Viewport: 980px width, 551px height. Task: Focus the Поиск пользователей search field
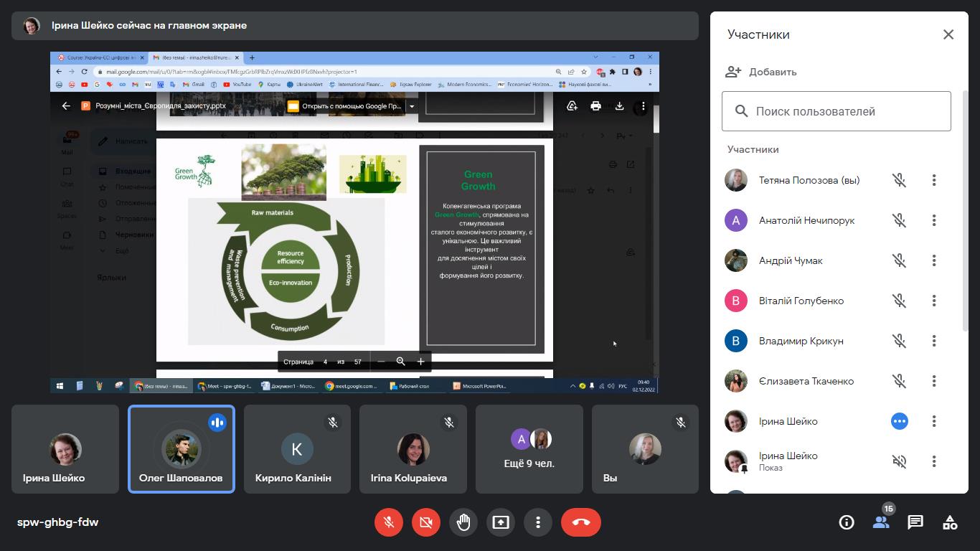tap(837, 111)
